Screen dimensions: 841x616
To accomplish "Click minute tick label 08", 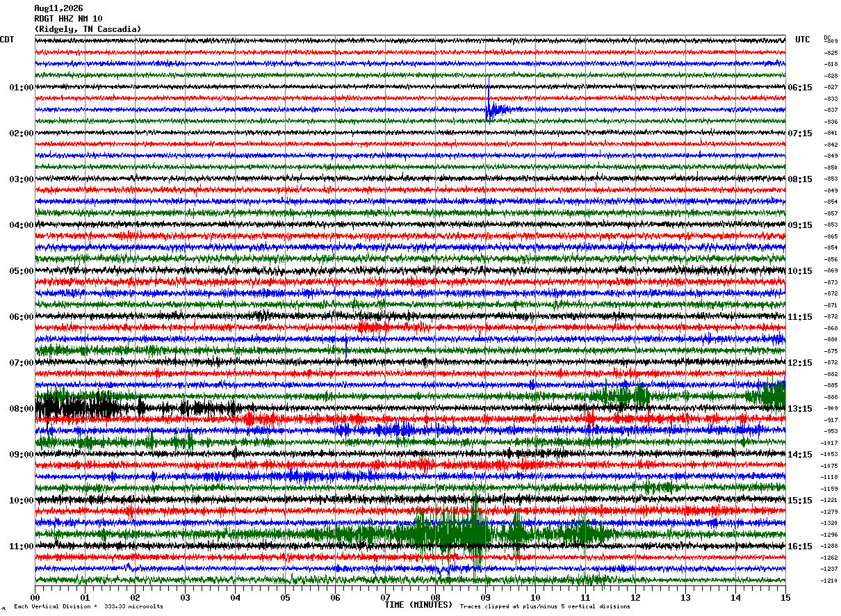I will [x=435, y=597].
